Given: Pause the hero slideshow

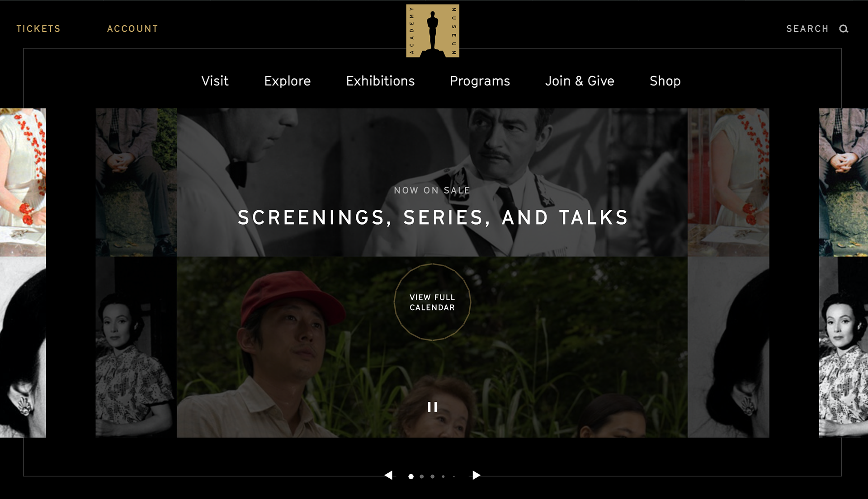Looking at the screenshot, I should tap(433, 407).
